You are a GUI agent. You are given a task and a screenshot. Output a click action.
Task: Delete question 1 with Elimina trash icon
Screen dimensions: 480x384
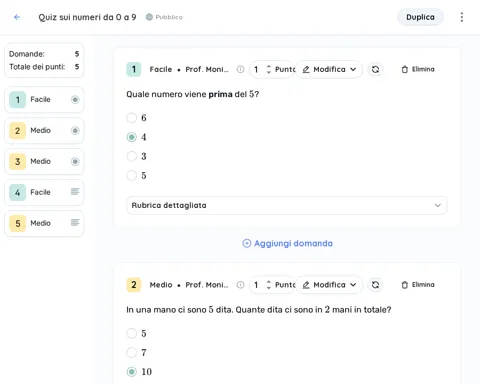[x=418, y=69]
